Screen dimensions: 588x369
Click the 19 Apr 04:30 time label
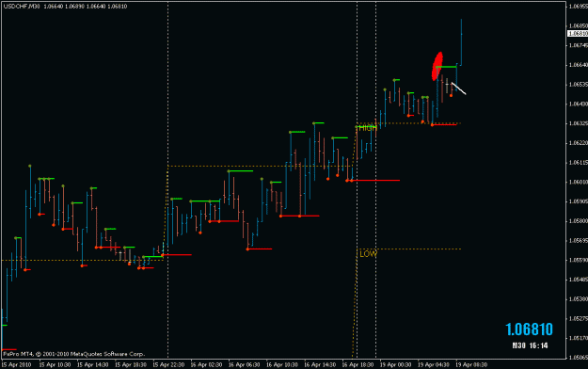(x=433, y=365)
